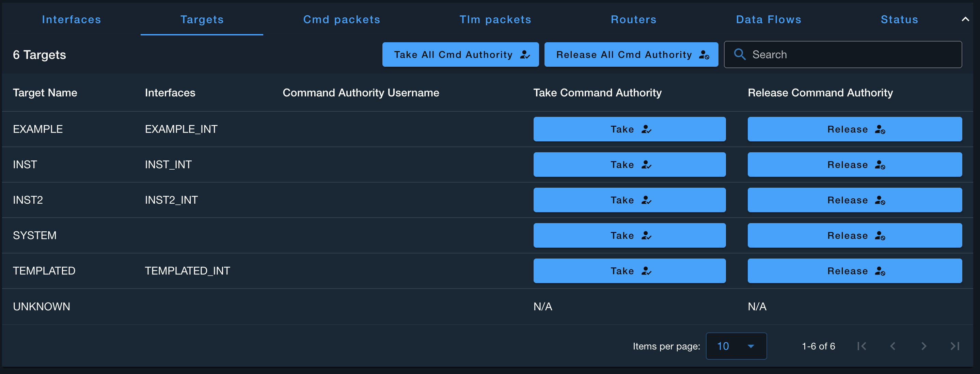Jump to last page of targets

tap(954, 346)
